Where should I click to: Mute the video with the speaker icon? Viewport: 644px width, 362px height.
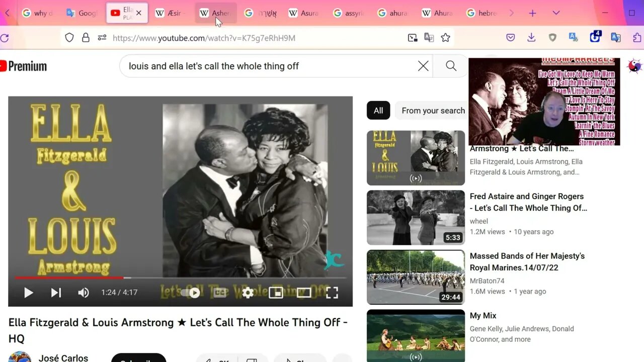[84, 293]
